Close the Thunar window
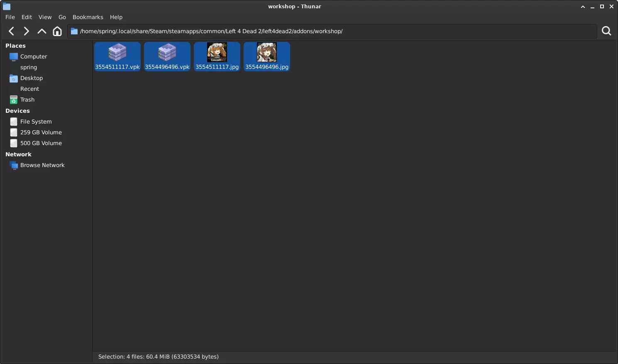The image size is (618, 364). [611, 7]
